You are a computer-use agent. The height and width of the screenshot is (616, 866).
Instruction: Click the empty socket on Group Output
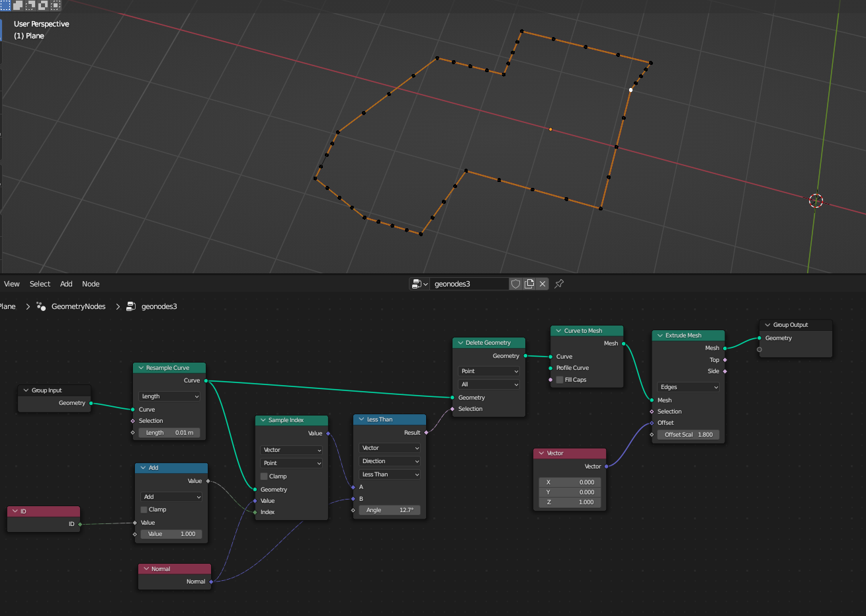(759, 349)
